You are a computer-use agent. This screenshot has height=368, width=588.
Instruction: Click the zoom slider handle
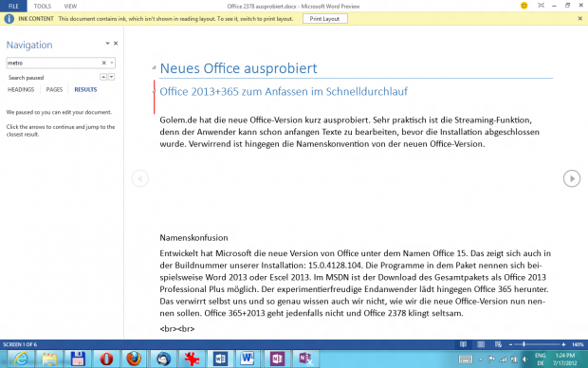click(524, 344)
